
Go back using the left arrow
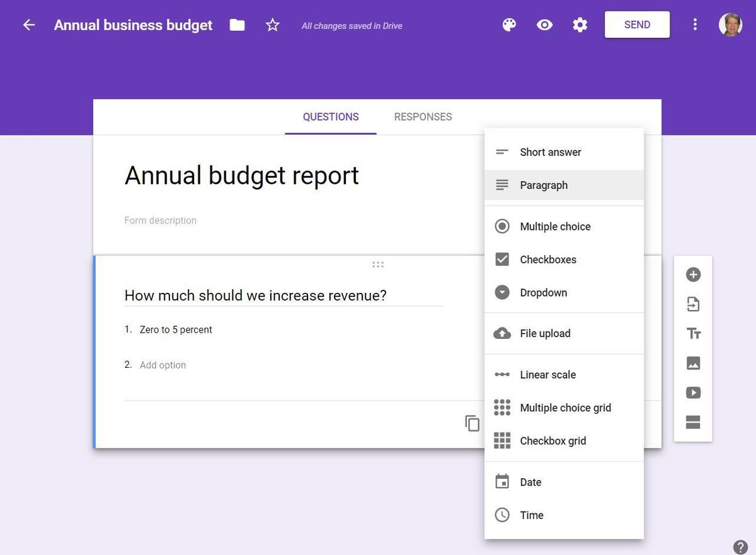[x=28, y=25]
